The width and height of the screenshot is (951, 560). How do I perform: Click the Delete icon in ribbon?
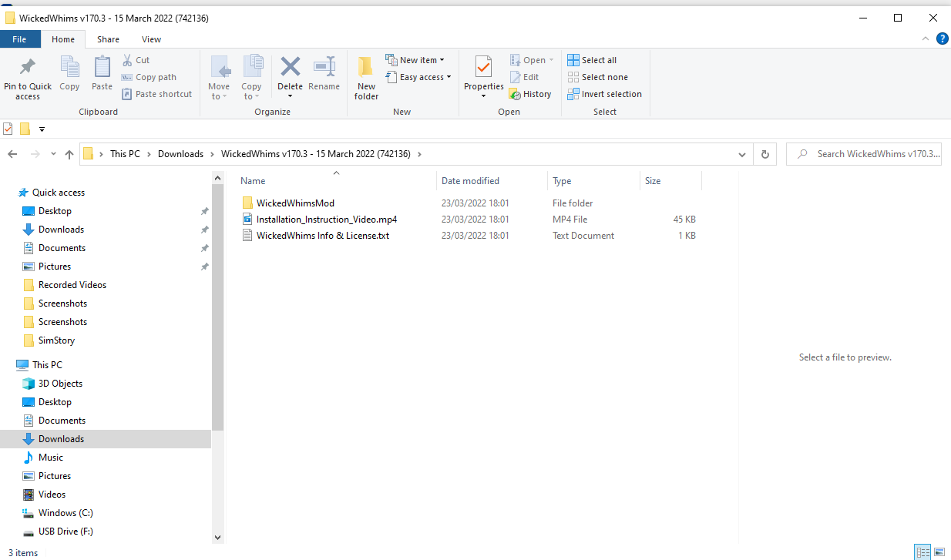pos(290,68)
